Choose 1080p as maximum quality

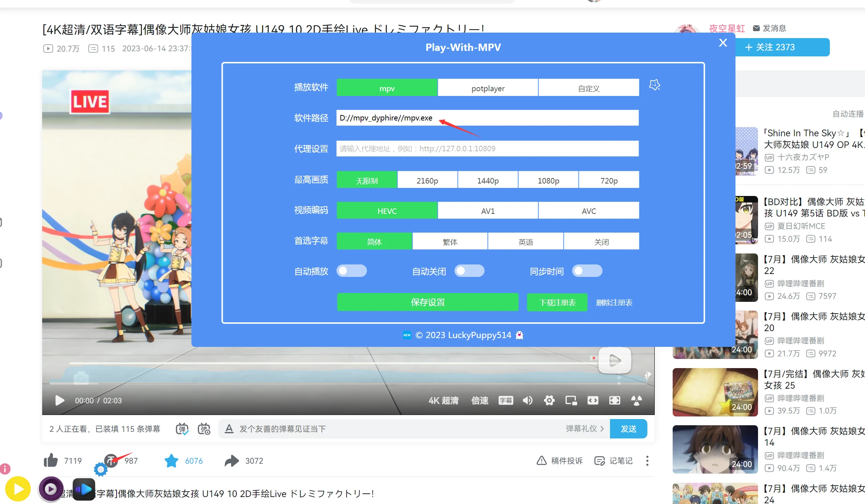tap(548, 180)
